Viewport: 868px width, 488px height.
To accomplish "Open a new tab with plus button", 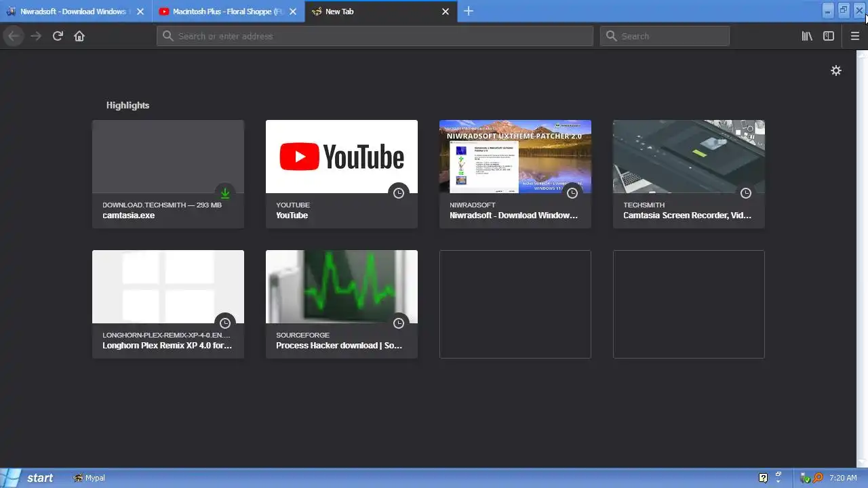I will (x=469, y=11).
